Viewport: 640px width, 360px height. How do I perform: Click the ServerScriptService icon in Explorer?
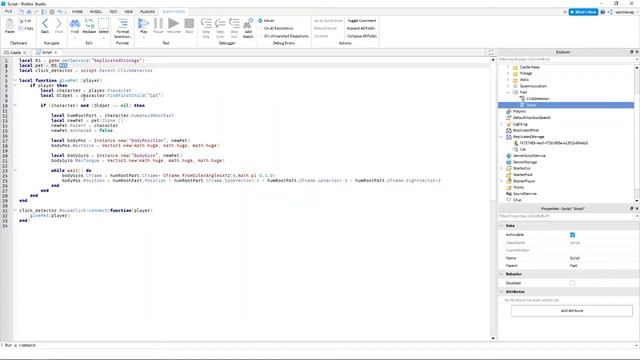tap(509, 156)
